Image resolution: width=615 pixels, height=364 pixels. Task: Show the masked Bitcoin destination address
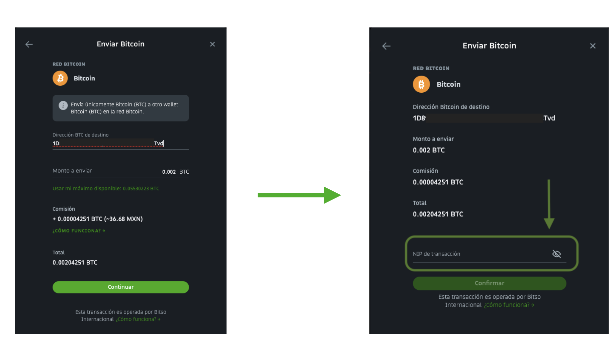click(482, 118)
